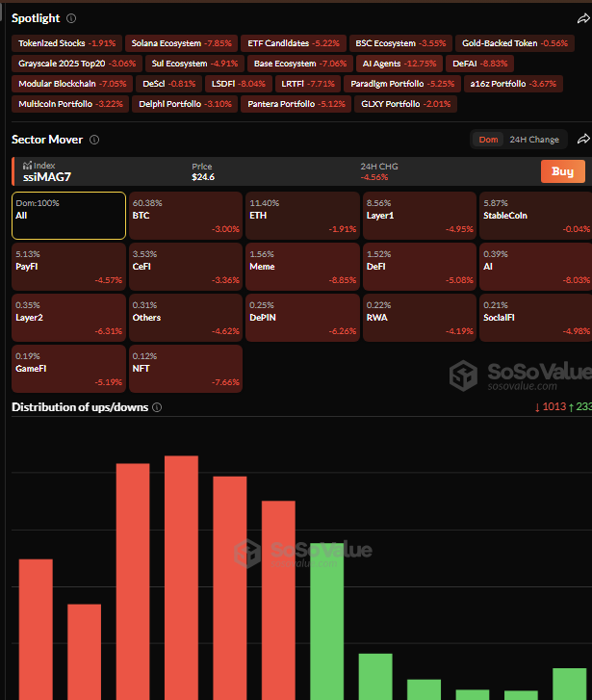592x700 pixels.
Task: Switch Sector Mover to 24H Change view
Action: click(x=534, y=140)
